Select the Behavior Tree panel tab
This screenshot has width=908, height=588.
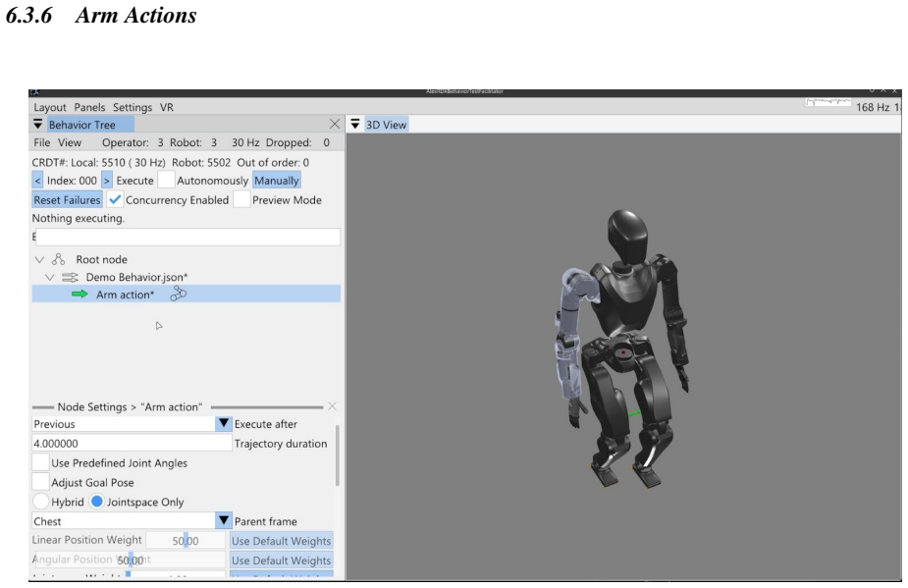(89, 125)
